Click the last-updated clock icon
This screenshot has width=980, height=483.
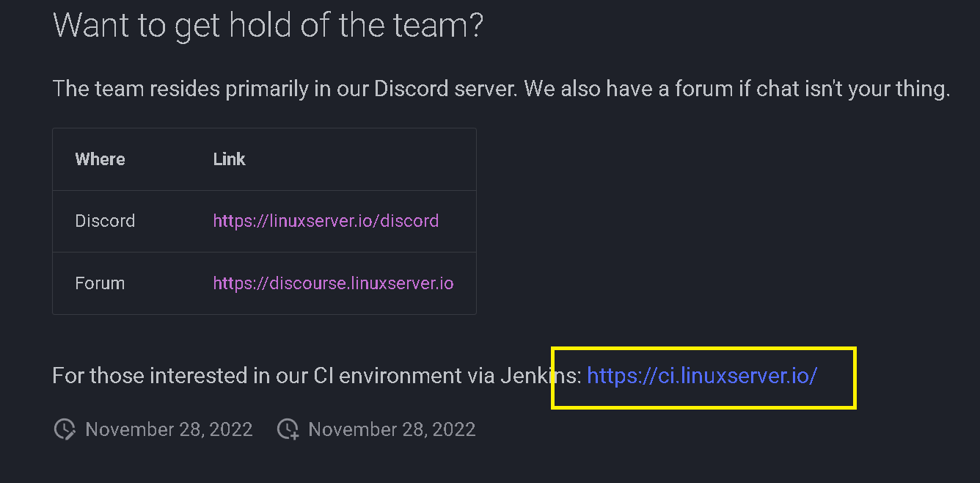(x=65, y=429)
